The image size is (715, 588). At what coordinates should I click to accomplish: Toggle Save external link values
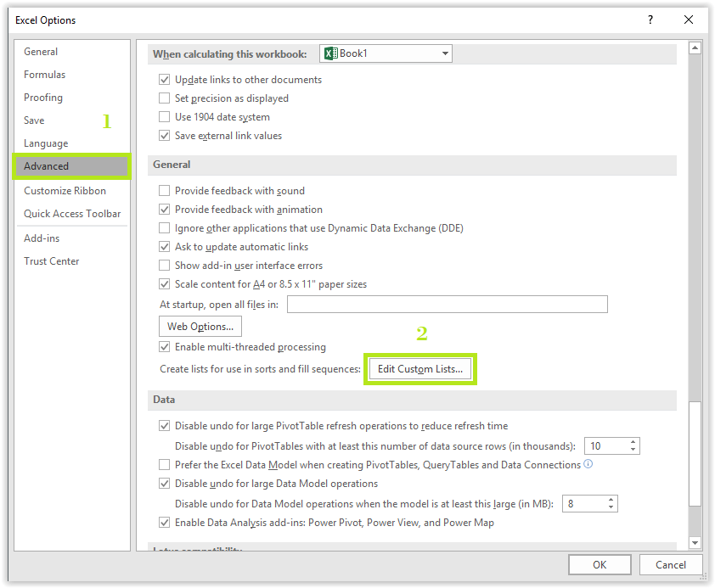coord(164,136)
